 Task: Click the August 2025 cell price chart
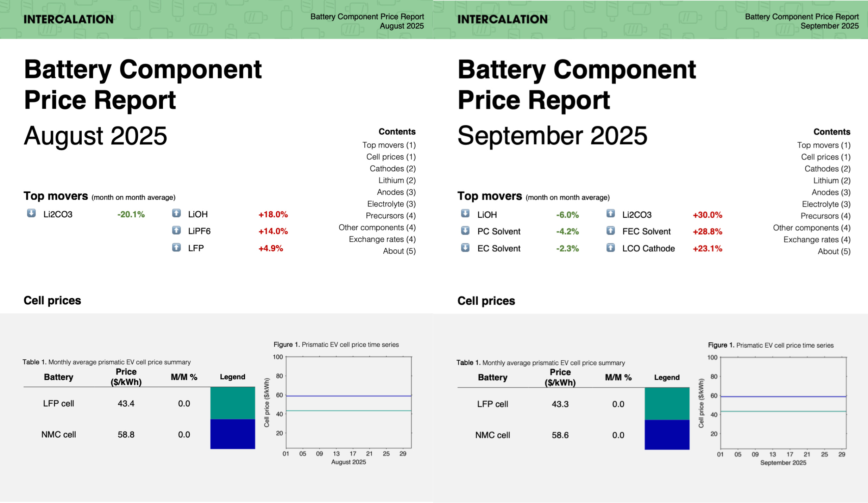pyautogui.click(x=348, y=402)
